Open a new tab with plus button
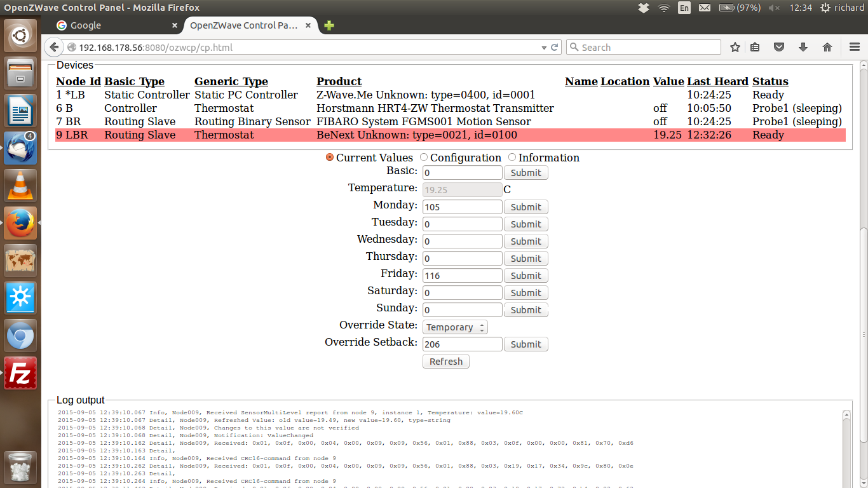 (329, 25)
